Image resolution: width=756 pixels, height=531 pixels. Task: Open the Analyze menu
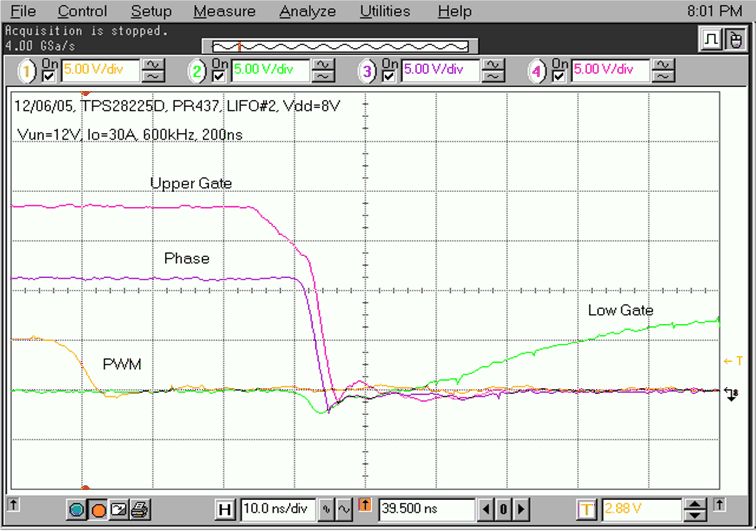click(308, 11)
